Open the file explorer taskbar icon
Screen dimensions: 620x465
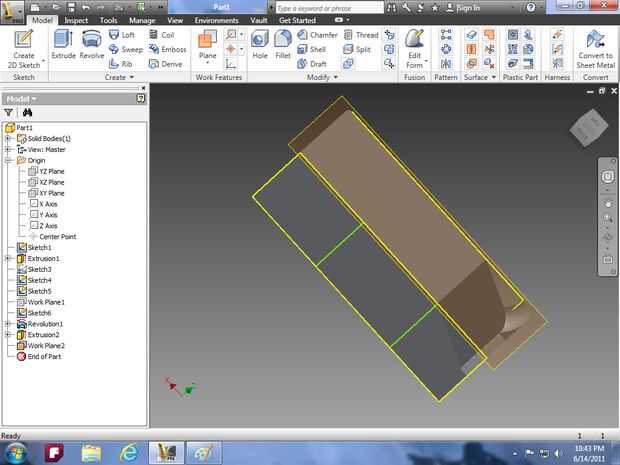click(91, 453)
